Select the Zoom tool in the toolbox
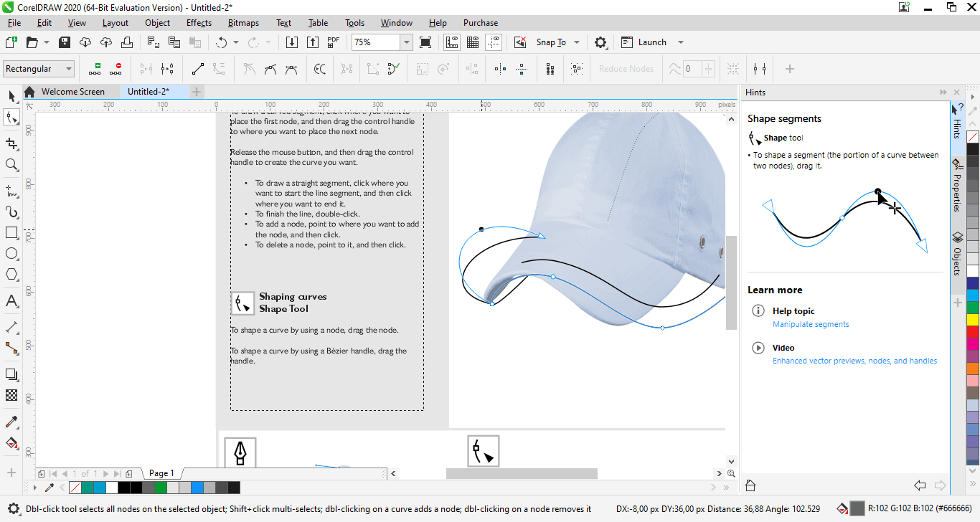Image resolution: width=980 pixels, height=522 pixels. point(11,166)
